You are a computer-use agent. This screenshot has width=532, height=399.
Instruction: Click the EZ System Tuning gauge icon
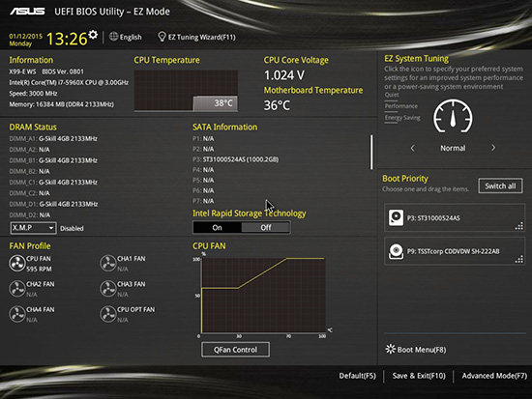tap(453, 116)
